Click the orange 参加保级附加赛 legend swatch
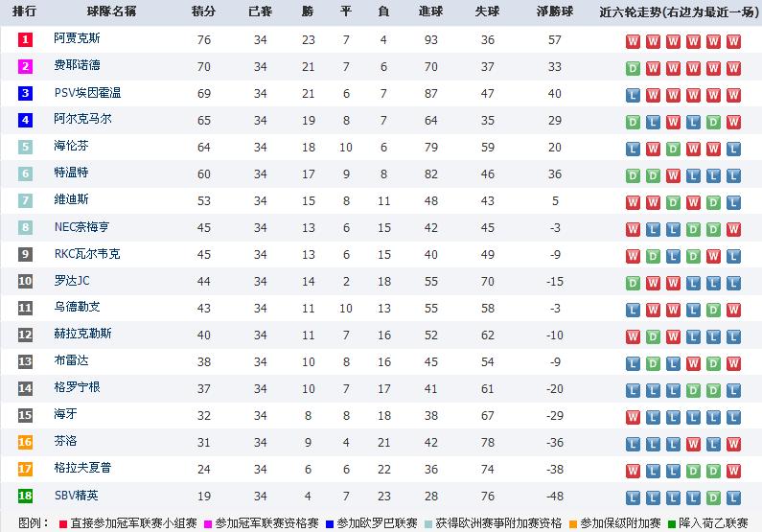This screenshot has height=532, width=762. [x=572, y=523]
